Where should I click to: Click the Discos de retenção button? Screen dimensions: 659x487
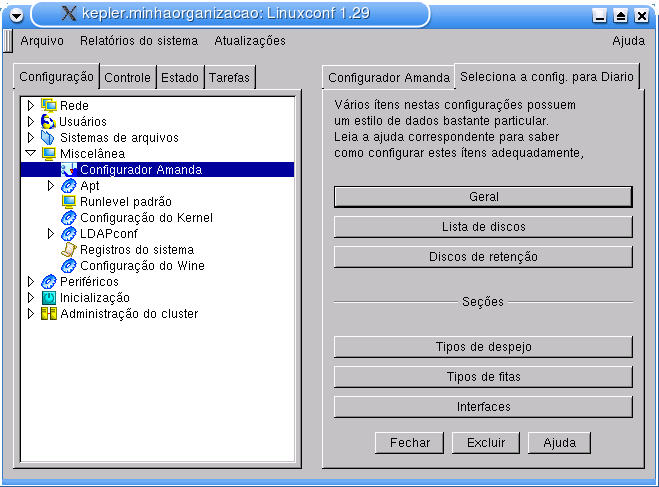(x=483, y=257)
